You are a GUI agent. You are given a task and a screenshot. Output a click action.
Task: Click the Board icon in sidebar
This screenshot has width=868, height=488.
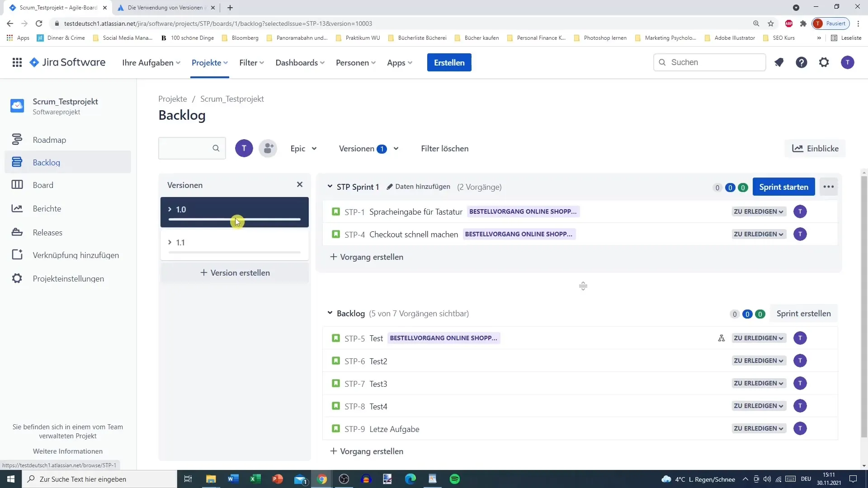17,185
